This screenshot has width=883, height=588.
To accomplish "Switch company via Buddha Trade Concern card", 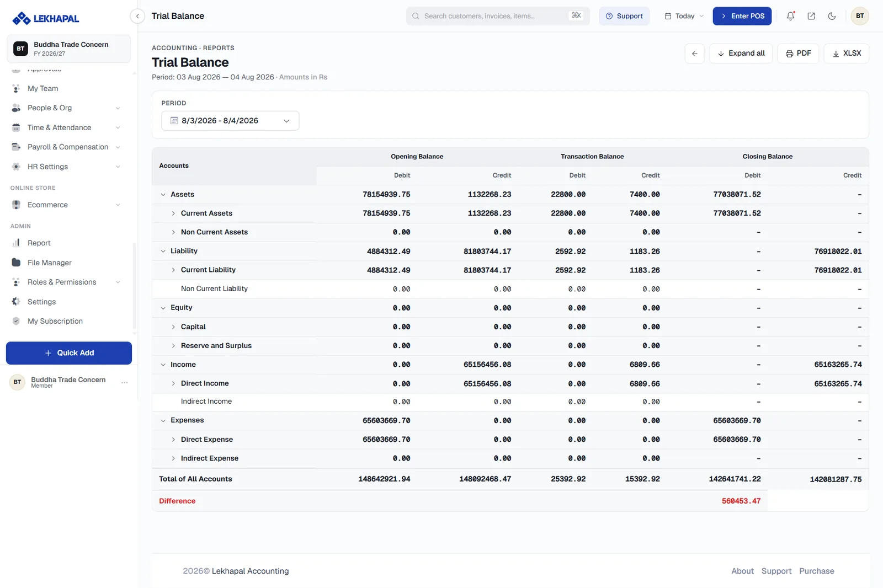I will point(68,49).
